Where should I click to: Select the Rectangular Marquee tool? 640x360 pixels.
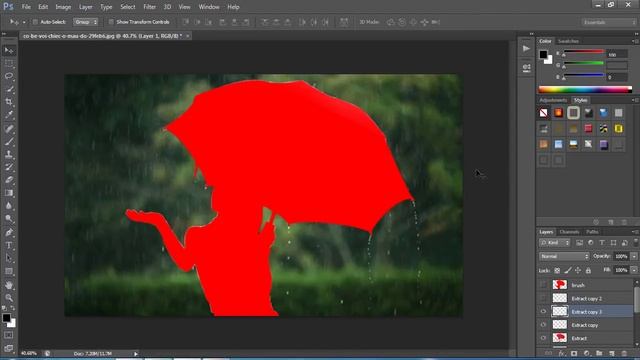(9, 63)
